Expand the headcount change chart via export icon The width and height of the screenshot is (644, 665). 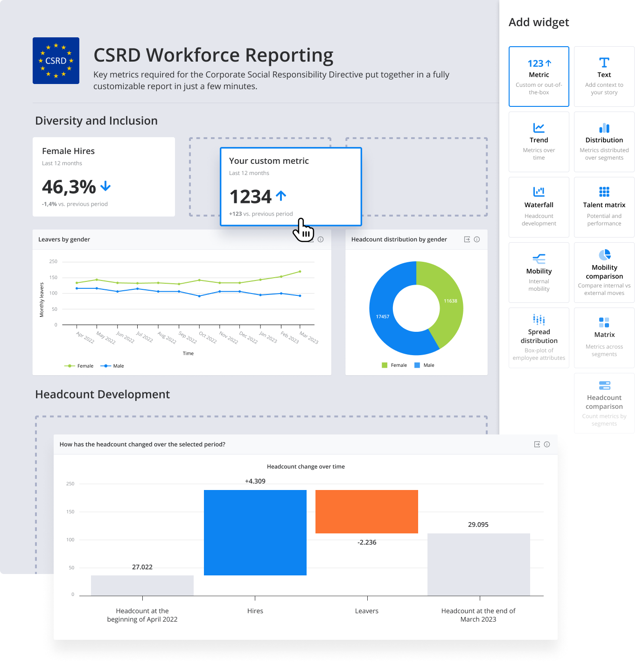(x=536, y=444)
